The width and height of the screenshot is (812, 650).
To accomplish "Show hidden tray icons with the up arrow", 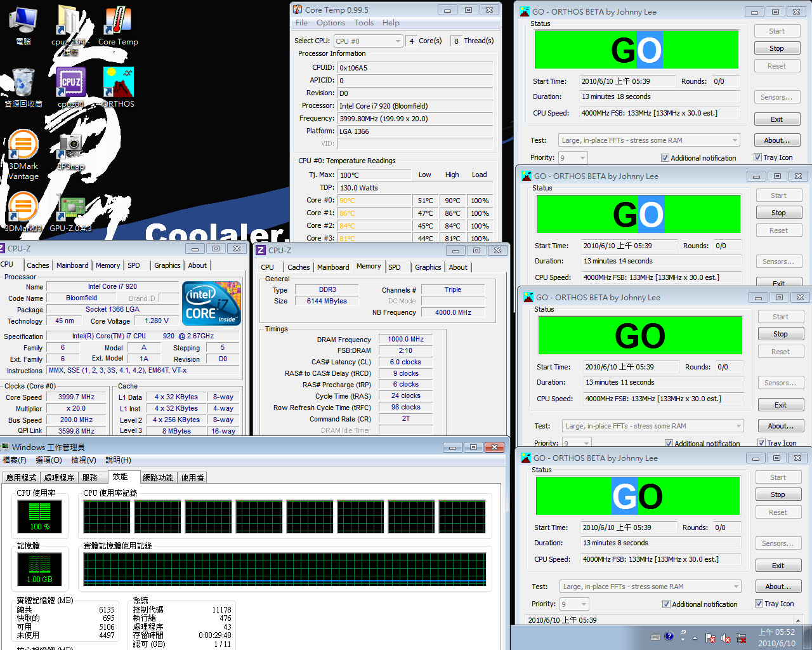I will tap(695, 638).
